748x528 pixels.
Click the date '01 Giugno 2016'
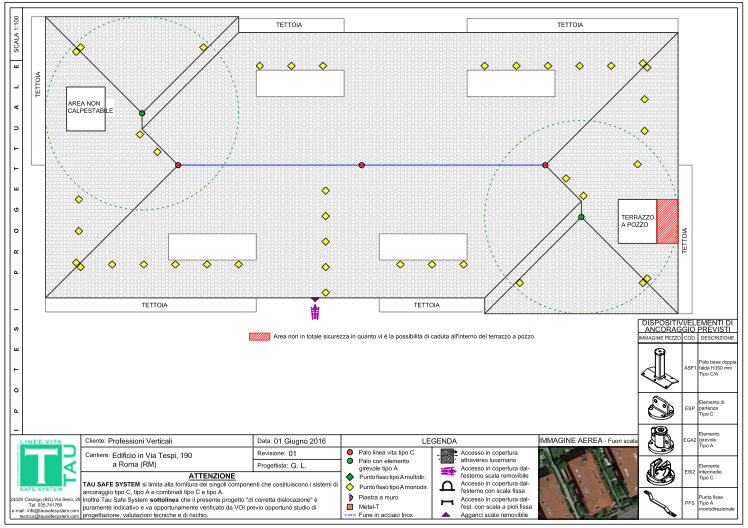point(300,441)
